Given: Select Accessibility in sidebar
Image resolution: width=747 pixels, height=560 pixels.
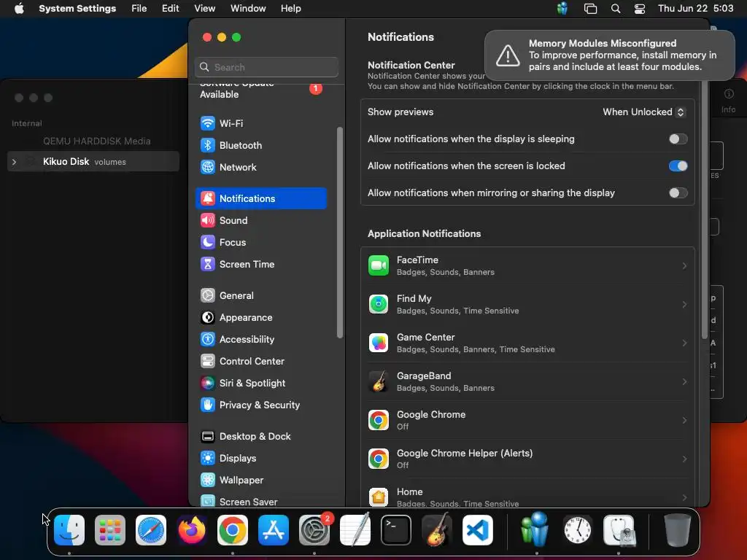Looking at the screenshot, I should (x=260, y=340).
